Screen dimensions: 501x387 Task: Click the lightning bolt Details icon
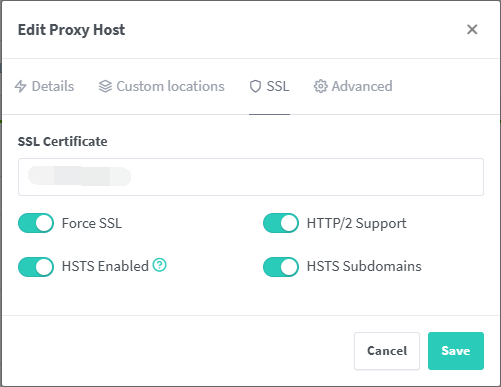tap(20, 86)
